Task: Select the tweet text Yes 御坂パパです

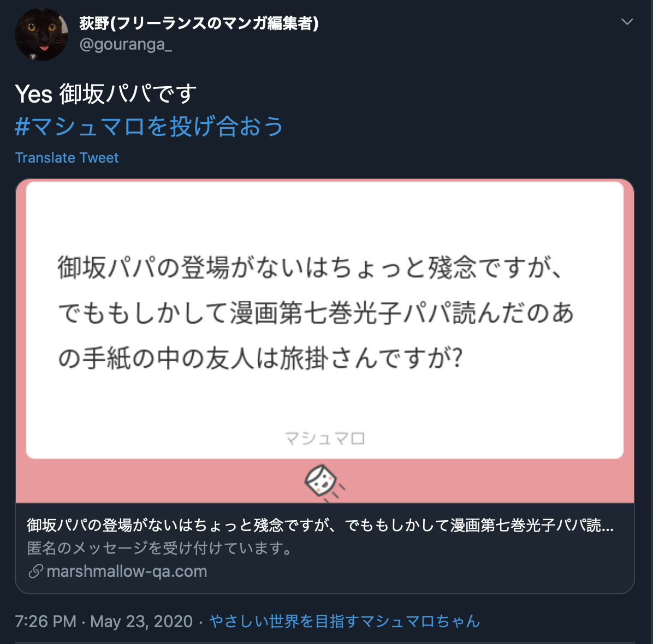Action: pyautogui.click(x=105, y=93)
